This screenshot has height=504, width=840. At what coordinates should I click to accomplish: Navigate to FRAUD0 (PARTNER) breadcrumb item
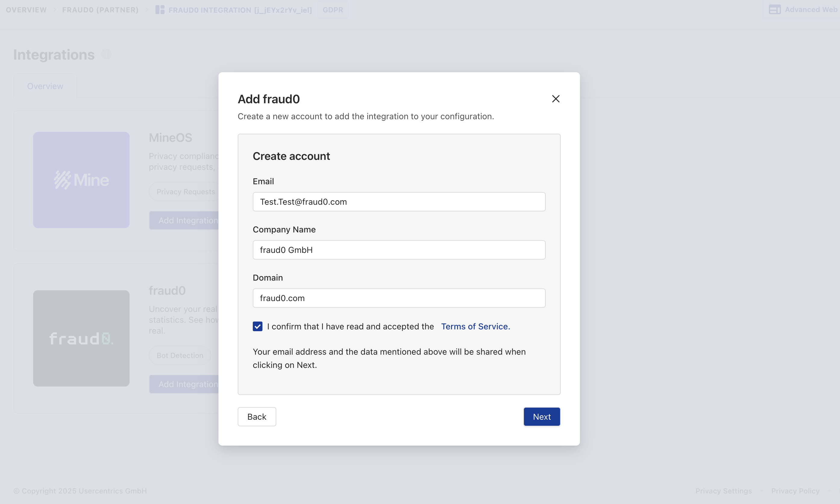100,10
